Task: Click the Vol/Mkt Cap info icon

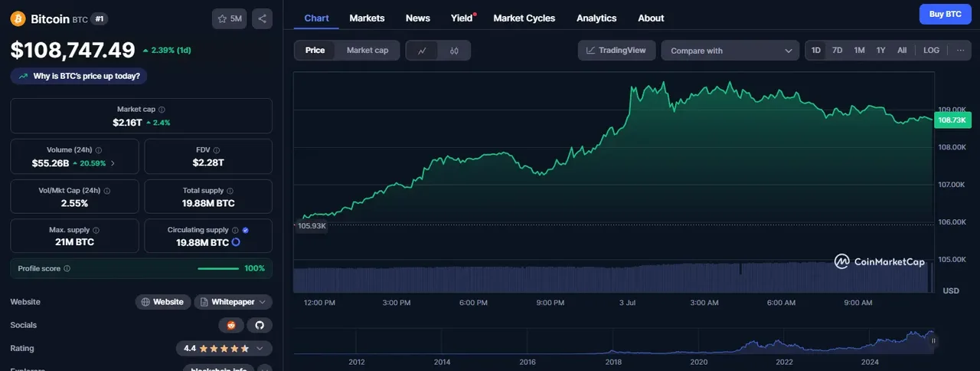Action: click(106, 191)
